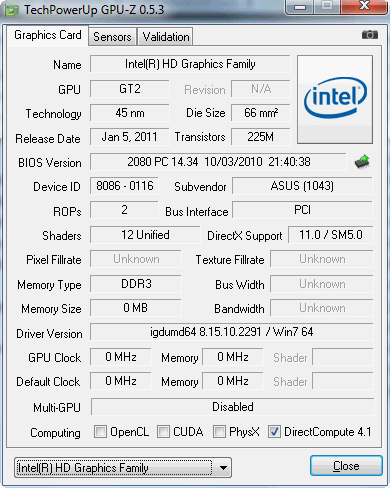Click the GPU-Z title bar app icon
This screenshot has width=390, height=488.
tap(11, 10)
